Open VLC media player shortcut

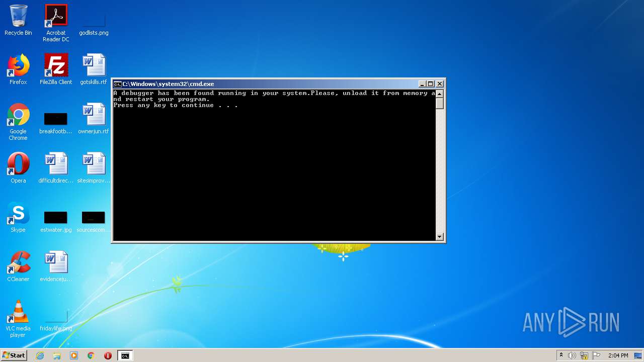(x=18, y=319)
